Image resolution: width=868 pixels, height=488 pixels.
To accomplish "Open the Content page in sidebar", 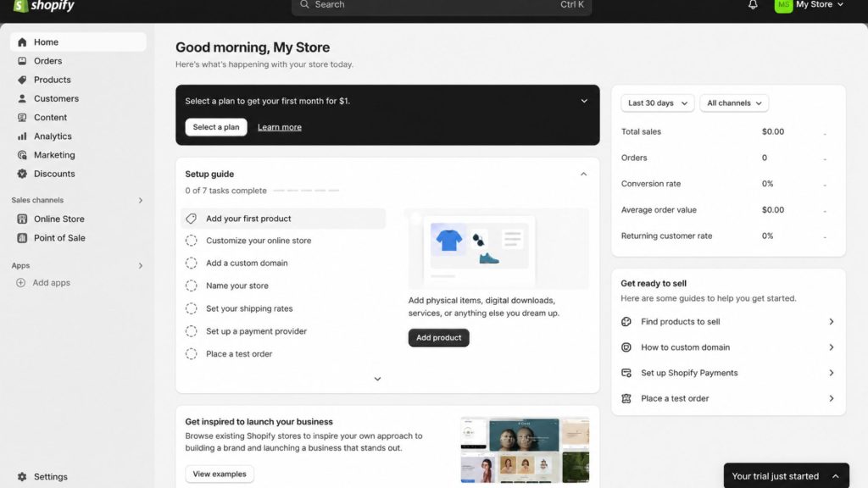I will click(78, 117).
